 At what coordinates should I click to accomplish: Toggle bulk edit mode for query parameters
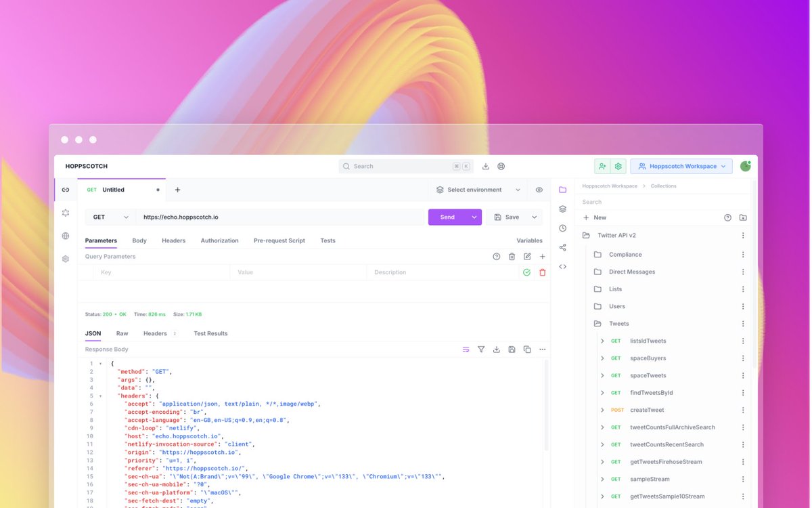pyautogui.click(x=527, y=256)
